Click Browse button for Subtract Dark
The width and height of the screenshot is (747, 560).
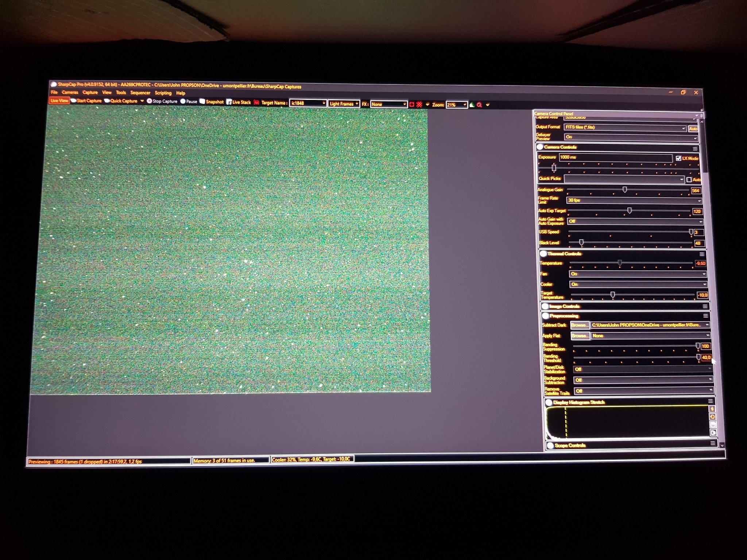pyautogui.click(x=579, y=325)
